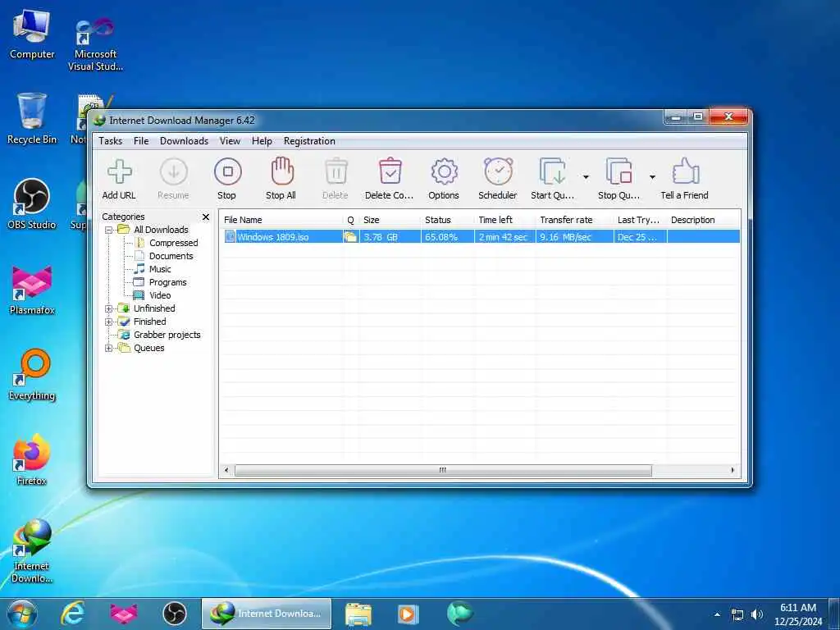This screenshot has height=630, width=840.
Task: Open the Scheduler clock icon
Action: click(x=498, y=171)
